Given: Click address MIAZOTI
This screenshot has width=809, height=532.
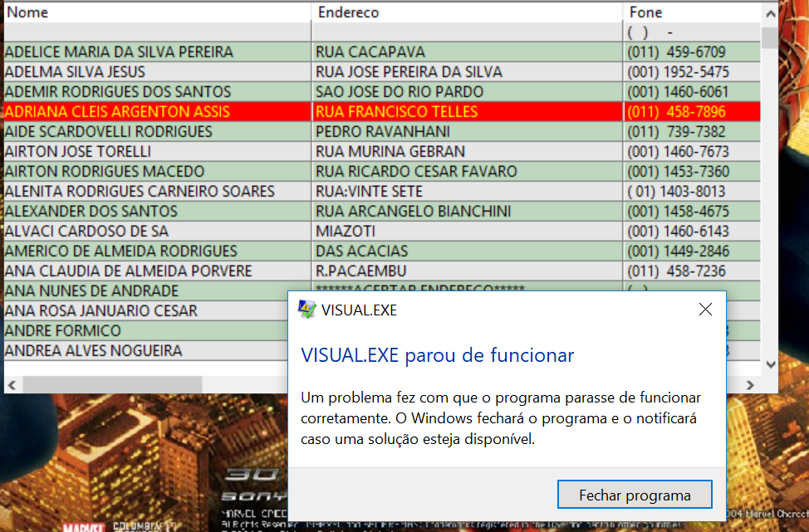Looking at the screenshot, I should [346, 231].
